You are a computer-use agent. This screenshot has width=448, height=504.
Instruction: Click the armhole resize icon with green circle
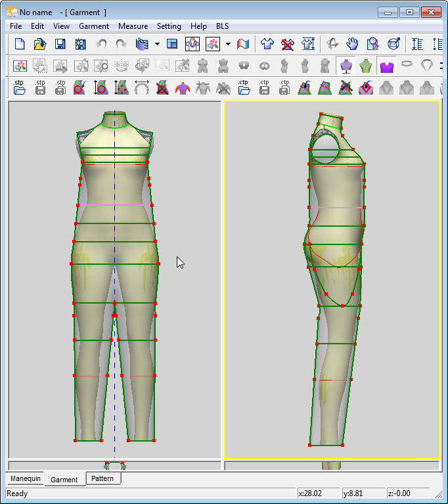[121, 87]
